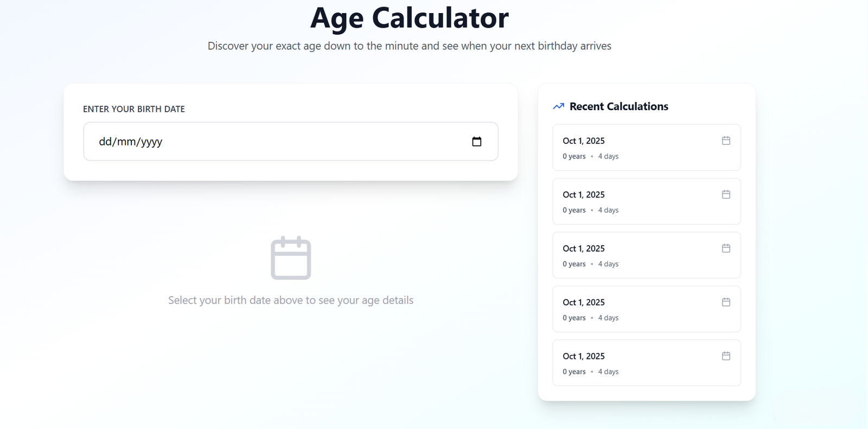
Task: Click the large gray calendar placeholder icon
Action: [x=291, y=258]
